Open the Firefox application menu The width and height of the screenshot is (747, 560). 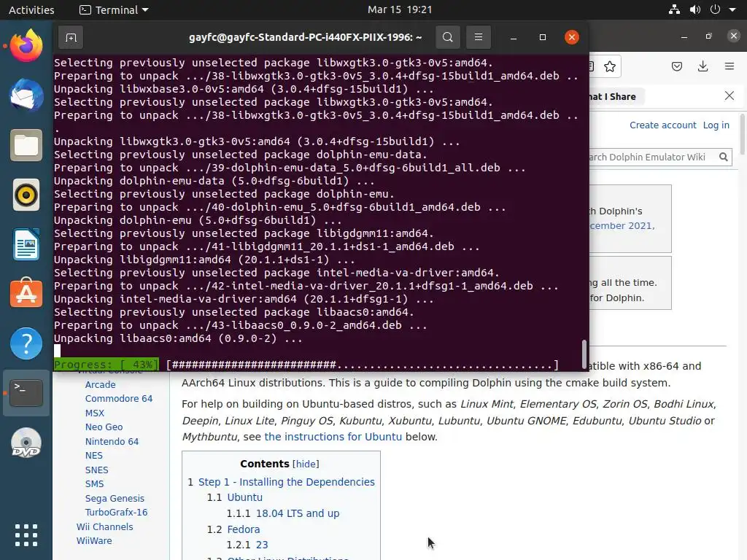coord(729,66)
